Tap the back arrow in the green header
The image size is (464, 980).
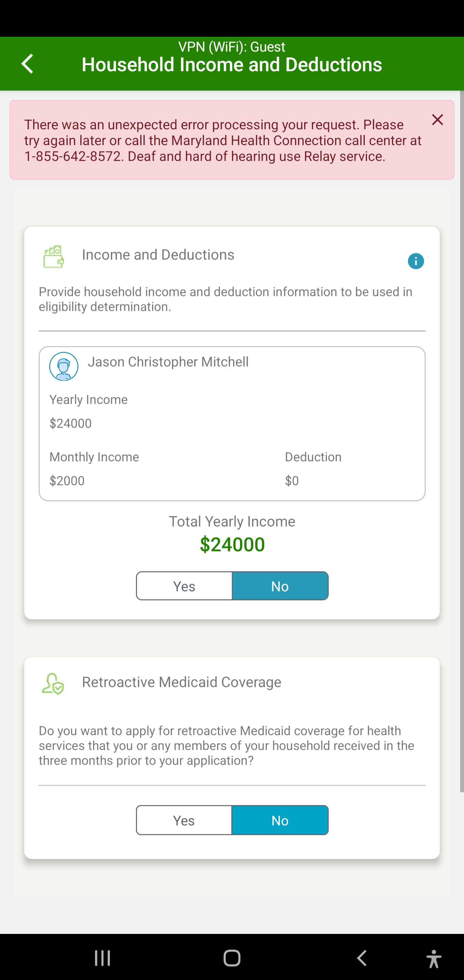click(x=27, y=64)
